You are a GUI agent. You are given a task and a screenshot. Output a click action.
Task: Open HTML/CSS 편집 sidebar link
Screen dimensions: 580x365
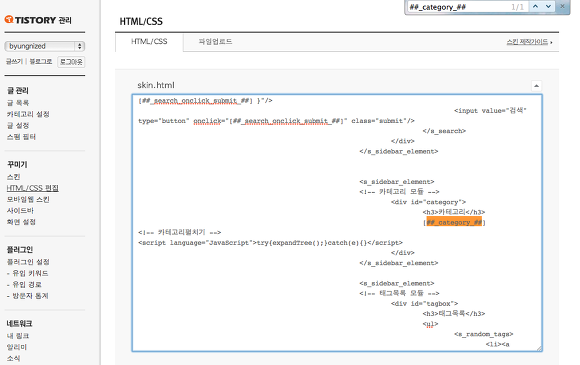click(33, 188)
